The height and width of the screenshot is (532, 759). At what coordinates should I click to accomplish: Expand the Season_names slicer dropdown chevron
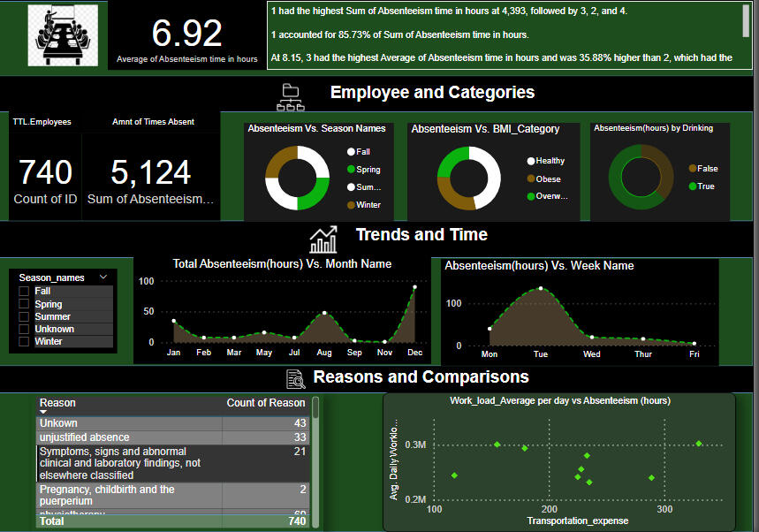point(103,277)
